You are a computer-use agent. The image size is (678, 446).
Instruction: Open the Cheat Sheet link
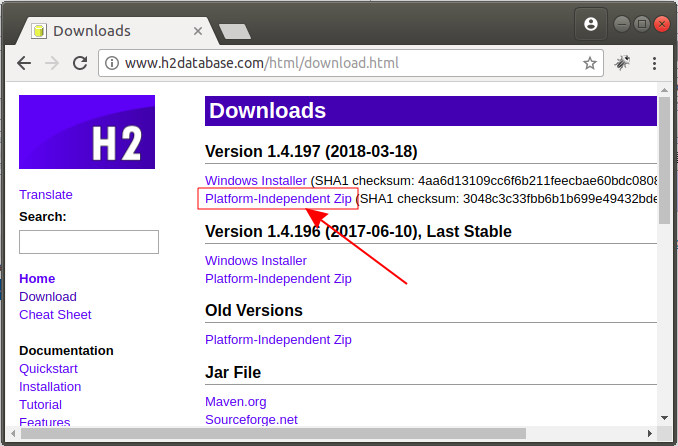(x=55, y=314)
